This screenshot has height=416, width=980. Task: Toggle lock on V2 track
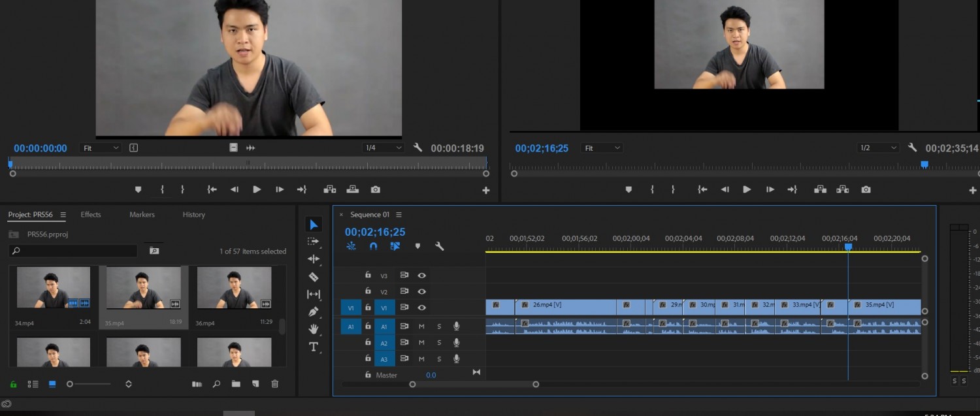pyautogui.click(x=368, y=291)
